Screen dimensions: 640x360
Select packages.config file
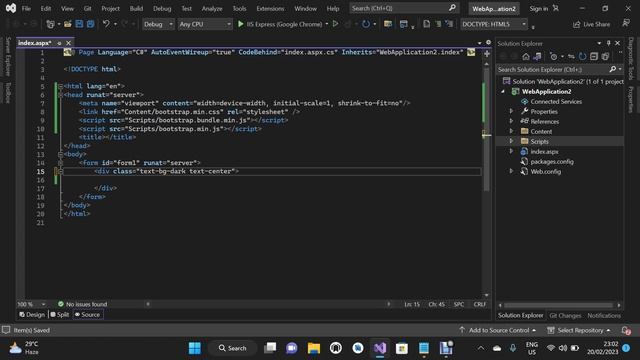coord(551,161)
